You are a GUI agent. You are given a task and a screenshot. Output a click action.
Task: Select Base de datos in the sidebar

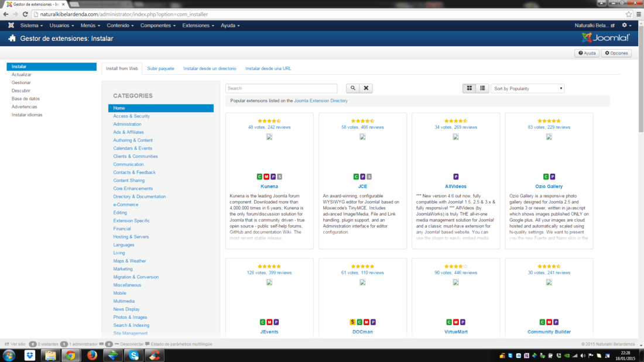pos(25,99)
